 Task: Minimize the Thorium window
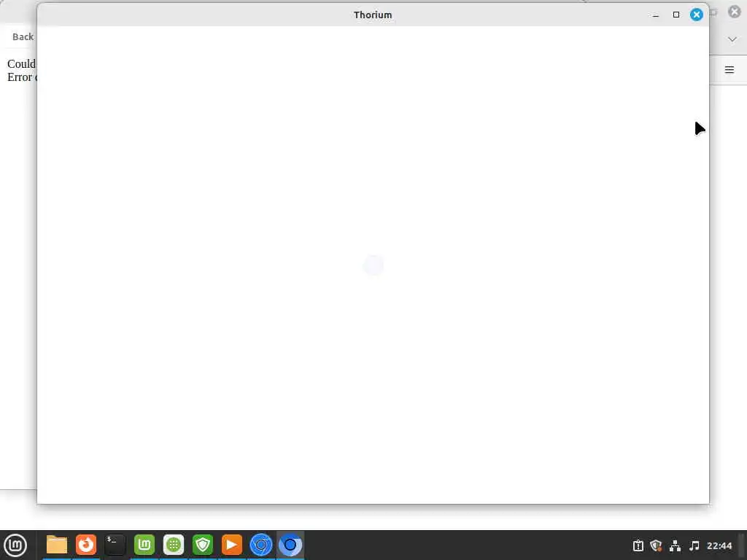656,15
